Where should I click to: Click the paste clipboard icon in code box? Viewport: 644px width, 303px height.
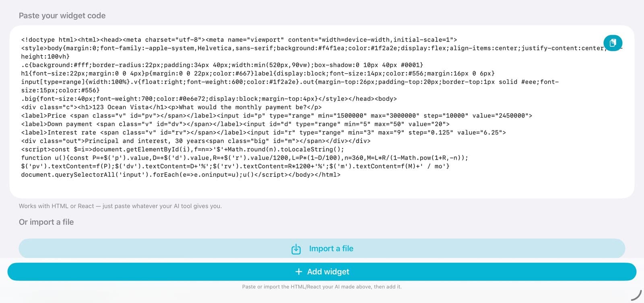[x=613, y=43]
